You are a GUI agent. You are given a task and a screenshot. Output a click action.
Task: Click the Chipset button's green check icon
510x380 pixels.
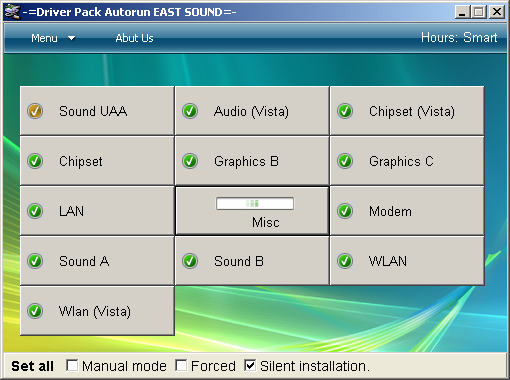[35, 161]
